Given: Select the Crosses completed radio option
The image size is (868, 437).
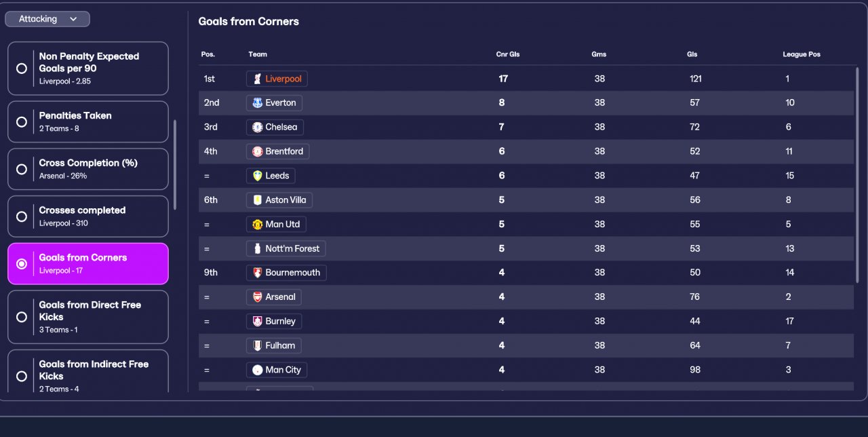Looking at the screenshot, I should pos(22,216).
